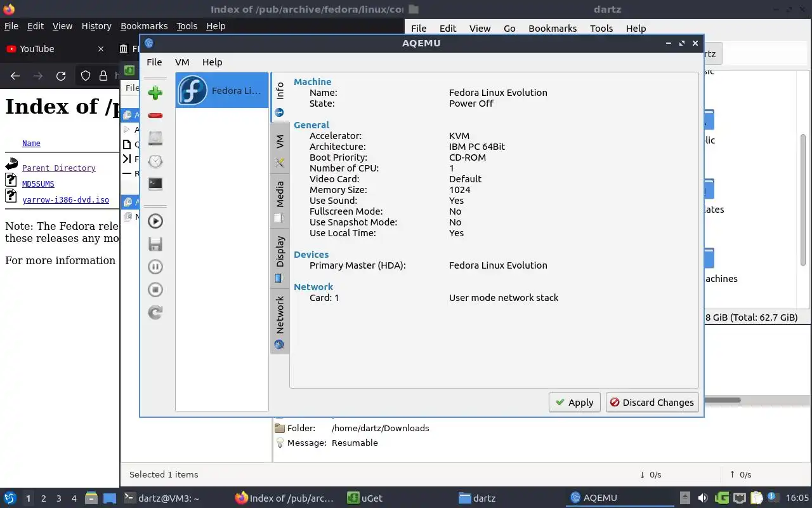Open the AQEMU VM menu
The image size is (812, 508).
(x=182, y=62)
